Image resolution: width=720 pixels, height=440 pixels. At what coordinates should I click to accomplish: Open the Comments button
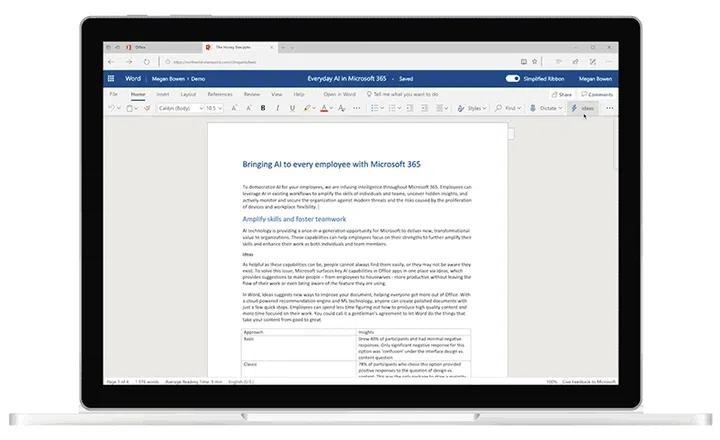pyautogui.click(x=596, y=94)
